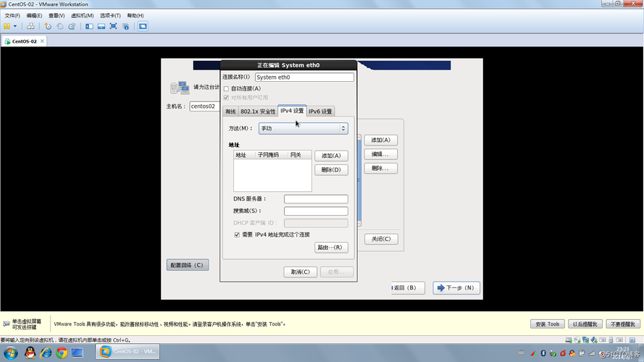Click 删除(D) beside the address table
Image resolution: width=644 pixels, height=362 pixels.
[331, 170]
